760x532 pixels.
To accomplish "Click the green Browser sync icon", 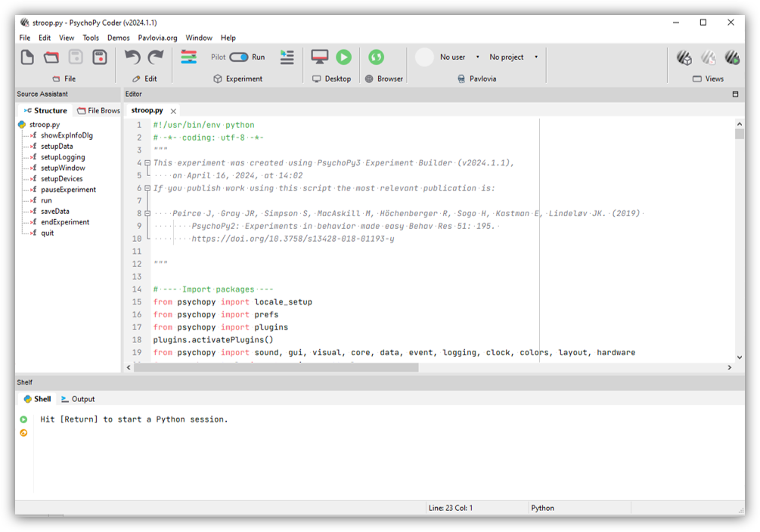I will coord(376,57).
